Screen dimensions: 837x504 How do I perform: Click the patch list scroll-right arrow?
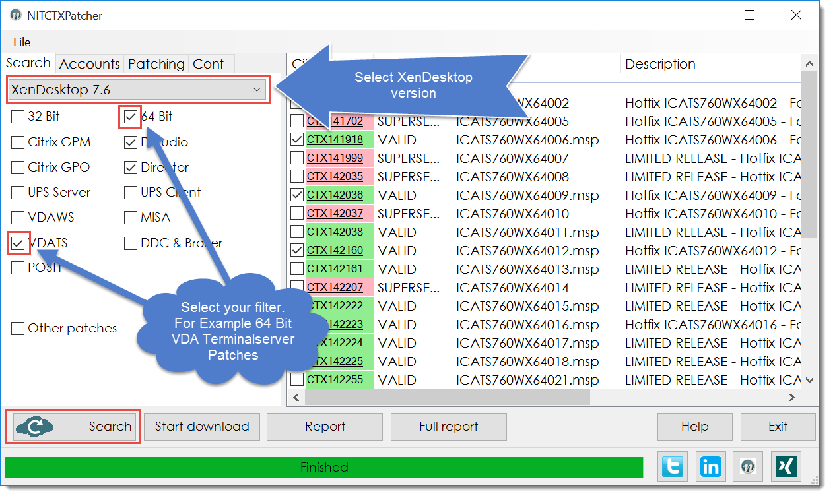coord(793,397)
